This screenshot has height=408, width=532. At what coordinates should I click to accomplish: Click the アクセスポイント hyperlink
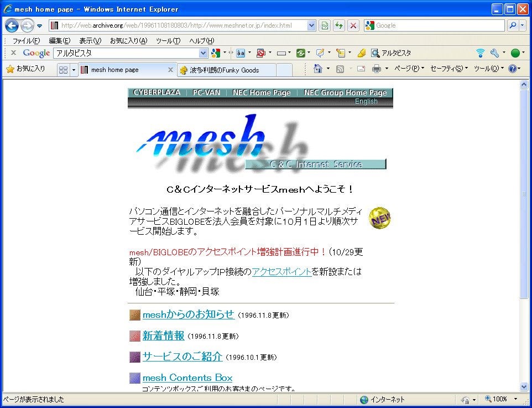pyautogui.click(x=281, y=272)
